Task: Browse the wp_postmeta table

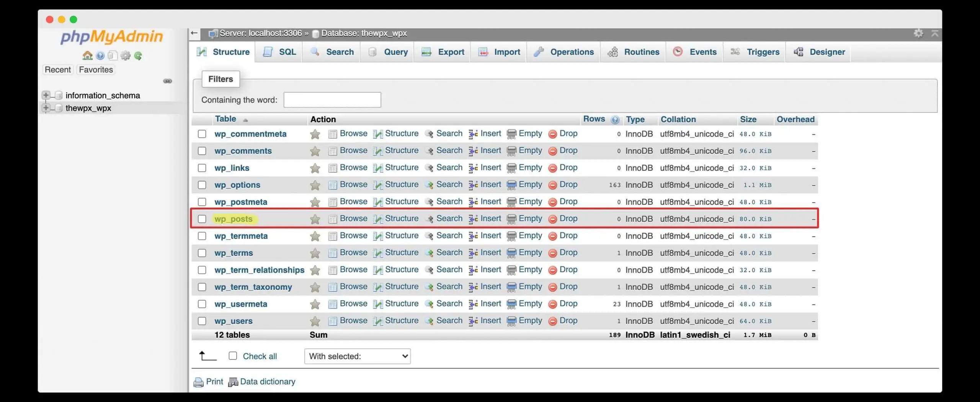Action: 353,202
